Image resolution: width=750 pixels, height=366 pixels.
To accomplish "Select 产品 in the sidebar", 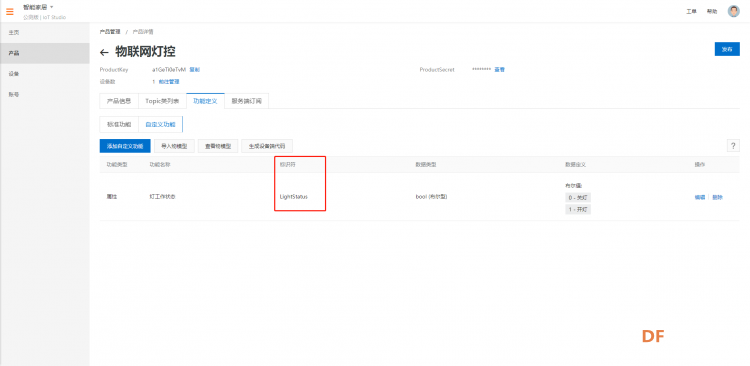I will [x=44, y=53].
